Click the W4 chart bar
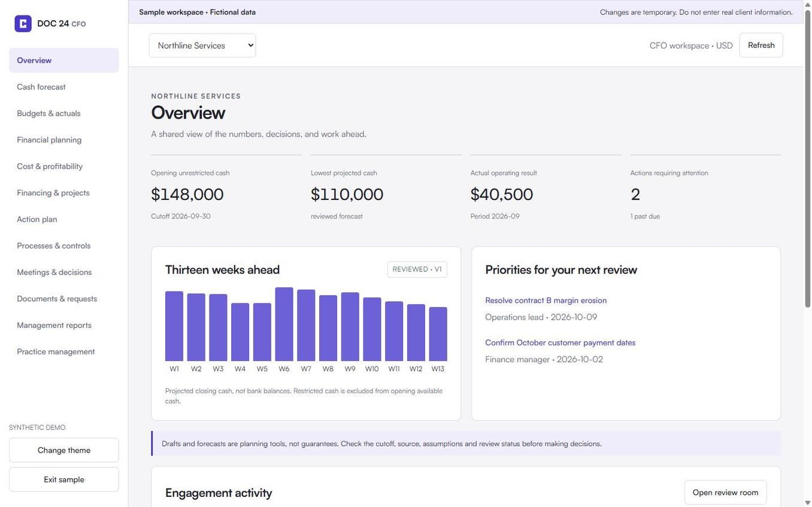812x507 pixels. (240, 332)
